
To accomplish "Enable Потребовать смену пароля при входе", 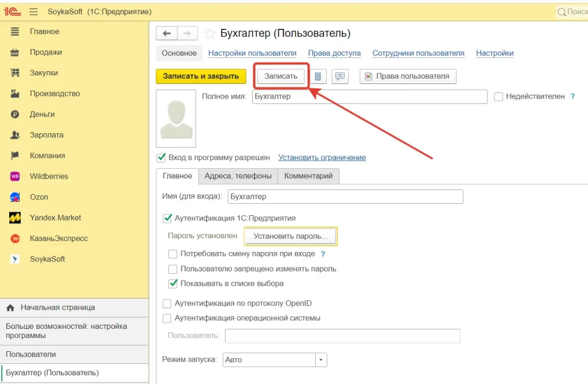I will tap(173, 254).
